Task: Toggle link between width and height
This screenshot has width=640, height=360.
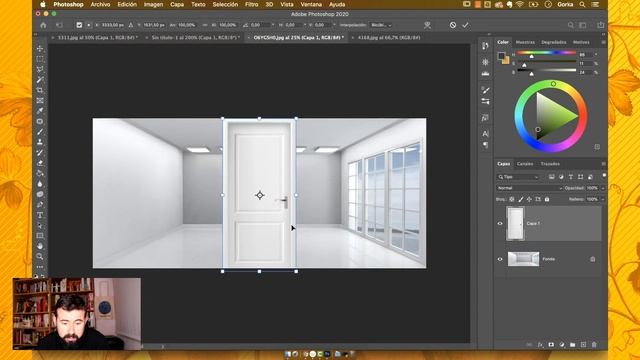Action: [204, 25]
